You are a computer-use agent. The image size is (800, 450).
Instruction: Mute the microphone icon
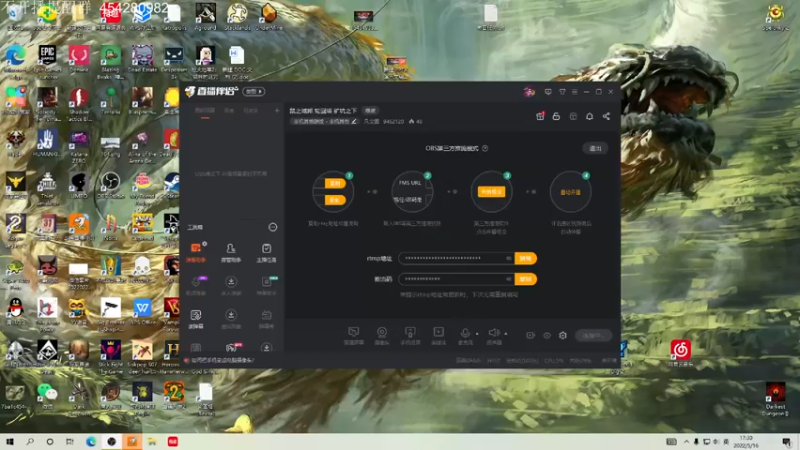(465, 333)
